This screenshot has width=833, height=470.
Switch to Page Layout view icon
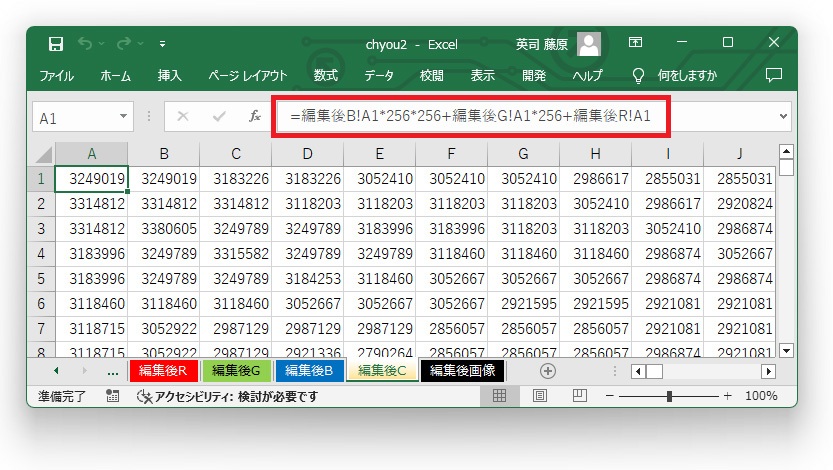540,396
